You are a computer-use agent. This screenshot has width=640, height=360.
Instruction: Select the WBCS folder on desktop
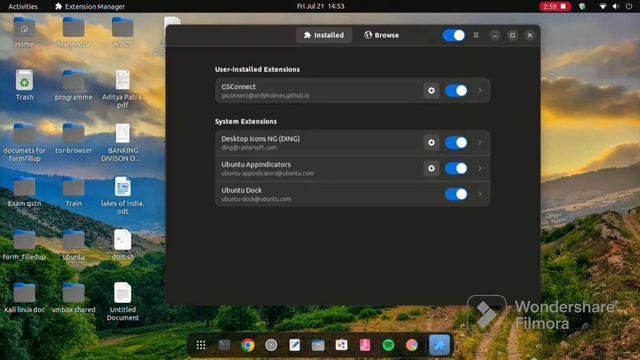pos(122,32)
